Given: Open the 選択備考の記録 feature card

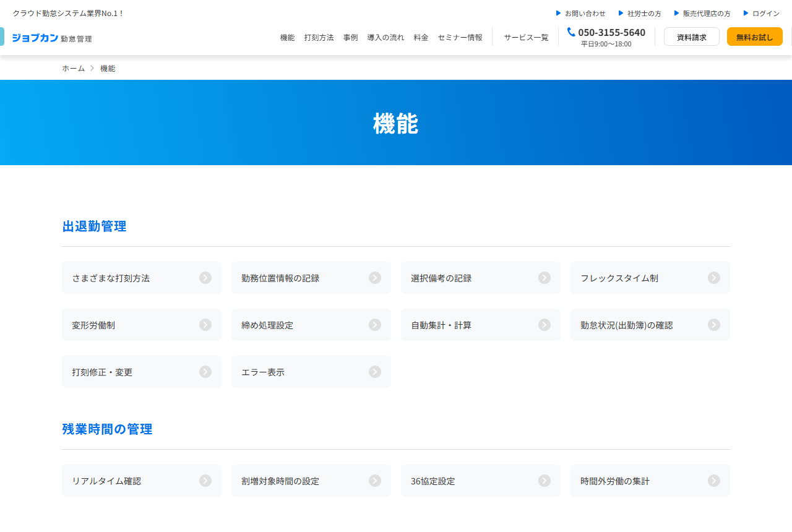Looking at the screenshot, I should pyautogui.click(x=481, y=278).
